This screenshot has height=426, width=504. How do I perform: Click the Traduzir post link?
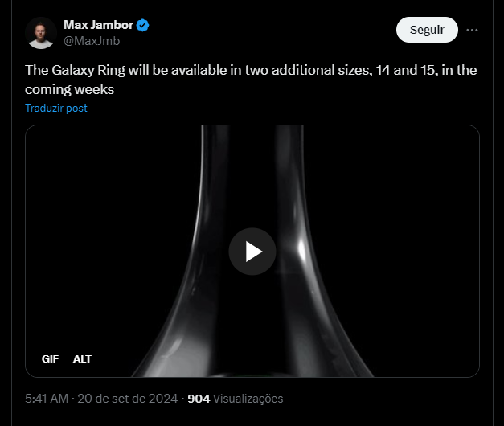point(56,108)
